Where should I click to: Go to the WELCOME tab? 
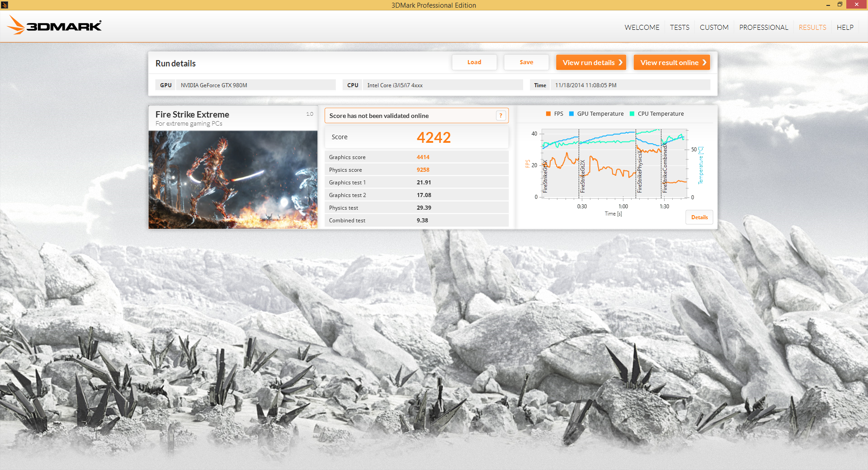pyautogui.click(x=642, y=28)
